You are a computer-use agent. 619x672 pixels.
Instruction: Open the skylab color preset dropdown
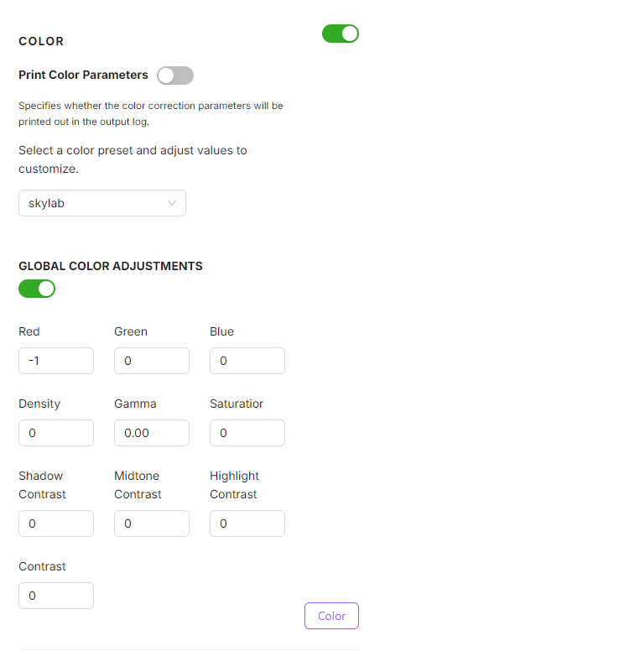pos(101,203)
